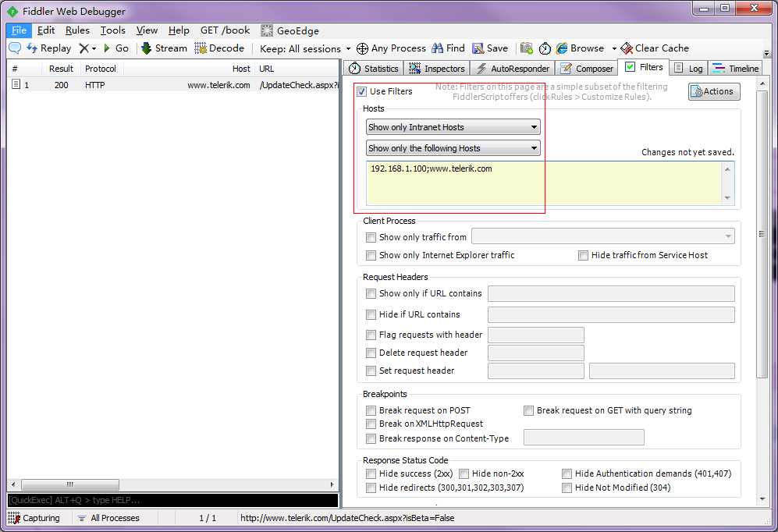778x532 pixels.
Task: Launch Browse with IE icon
Action: [580, 48]
